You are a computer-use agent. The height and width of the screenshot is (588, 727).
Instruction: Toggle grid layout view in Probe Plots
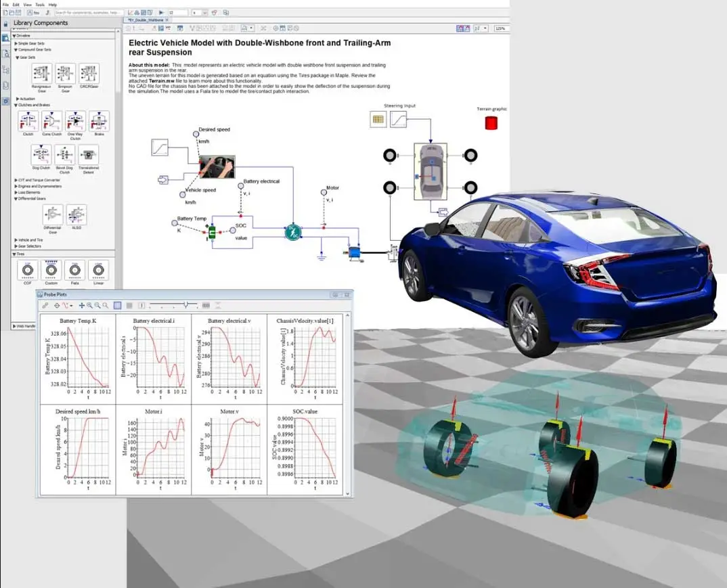coord(117,305)
